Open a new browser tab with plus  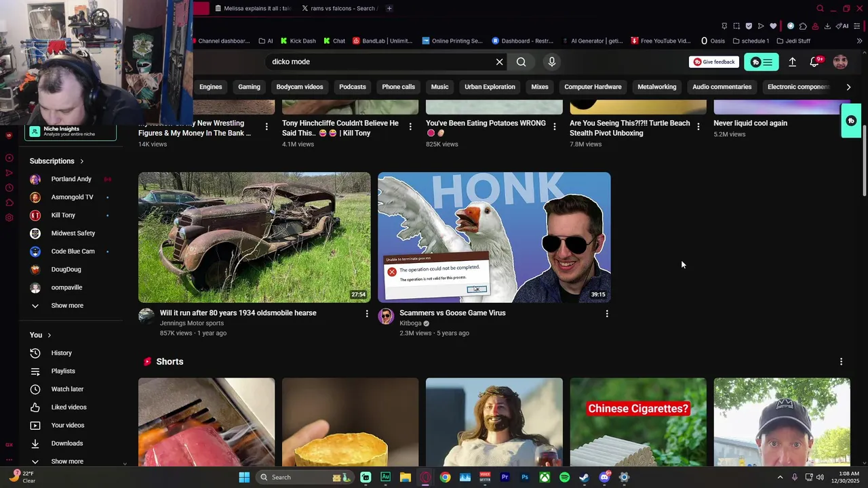click(x=389, y=8)
